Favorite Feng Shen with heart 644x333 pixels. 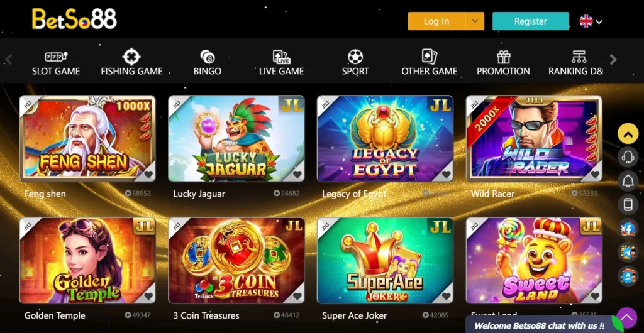pyautogui.click(x=148, y=175)
